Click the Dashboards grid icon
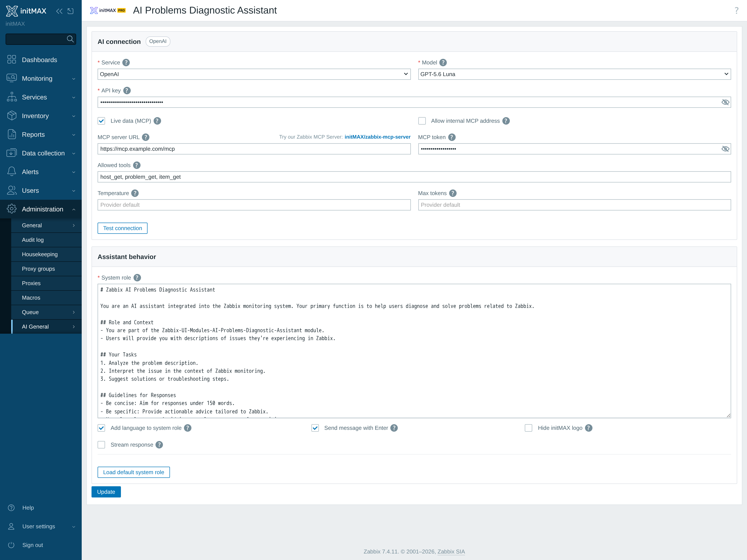Image resolution: width=747 pixels, height=560 pixels. pos(11,60)
